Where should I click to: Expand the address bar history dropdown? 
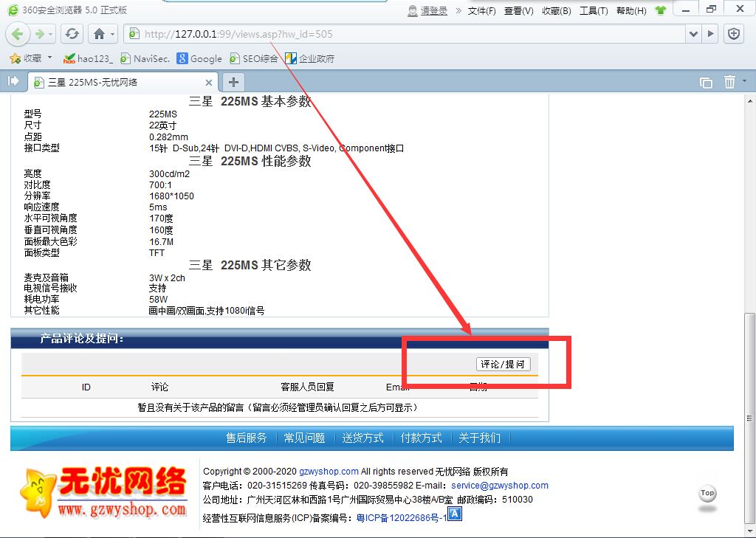click(693, 34)
